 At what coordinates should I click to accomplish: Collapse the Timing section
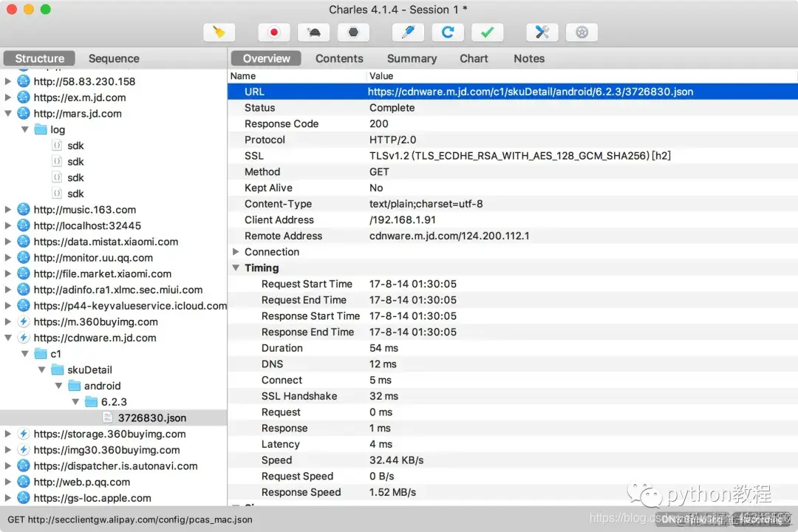236,267
